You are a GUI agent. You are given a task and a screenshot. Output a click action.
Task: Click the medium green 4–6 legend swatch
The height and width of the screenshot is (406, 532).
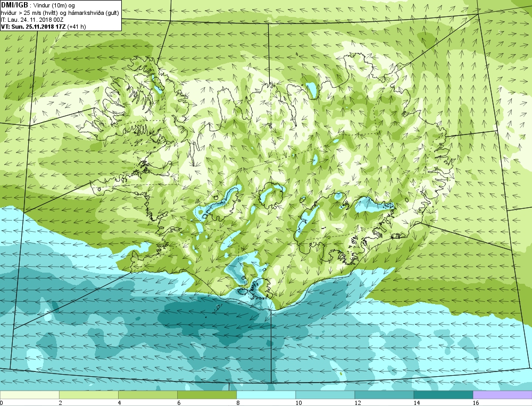point(147,395)
